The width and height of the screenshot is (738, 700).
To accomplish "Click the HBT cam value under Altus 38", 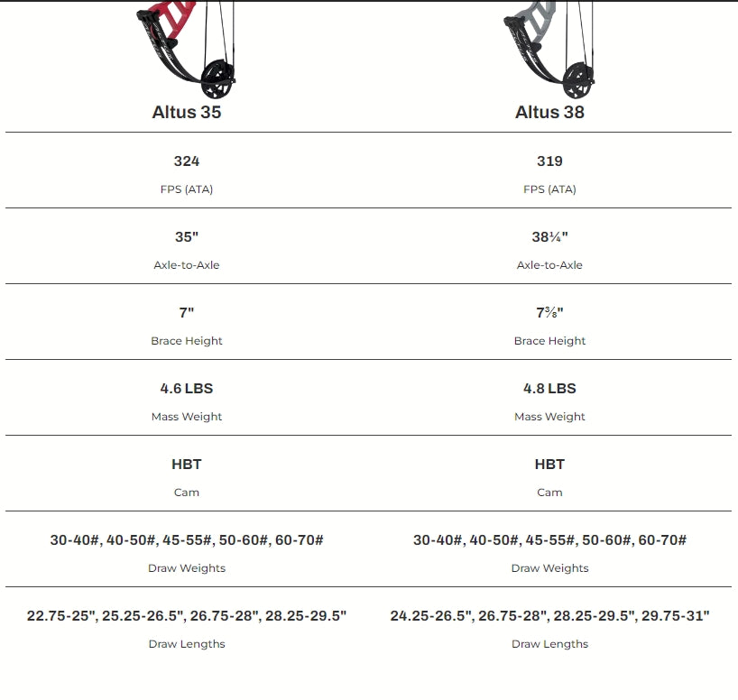I will pos(549,465).
